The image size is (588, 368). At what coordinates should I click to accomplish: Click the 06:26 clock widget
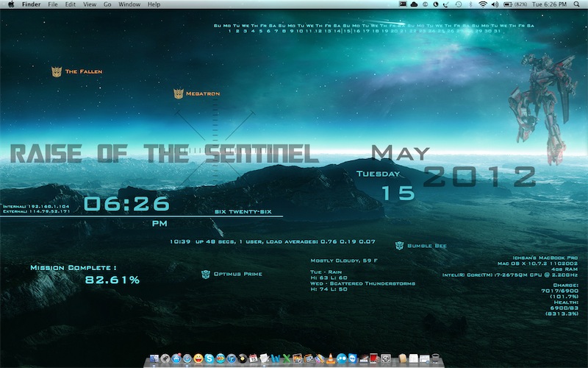[x=126, y=204]
